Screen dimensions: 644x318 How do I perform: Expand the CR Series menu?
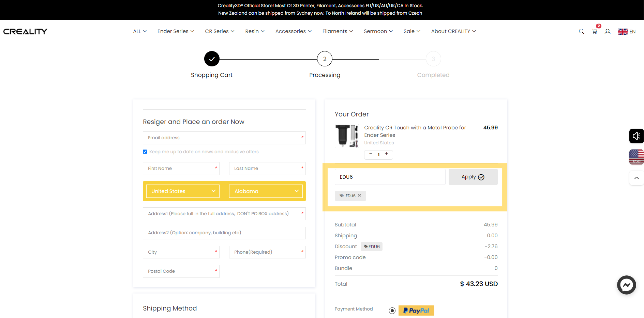[x=220, y=31]
